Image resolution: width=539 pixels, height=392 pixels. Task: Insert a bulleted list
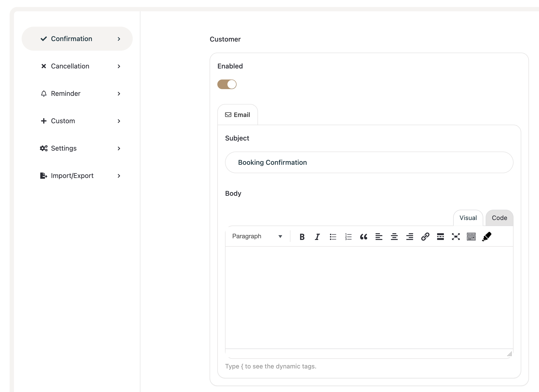tap(333, 237)
